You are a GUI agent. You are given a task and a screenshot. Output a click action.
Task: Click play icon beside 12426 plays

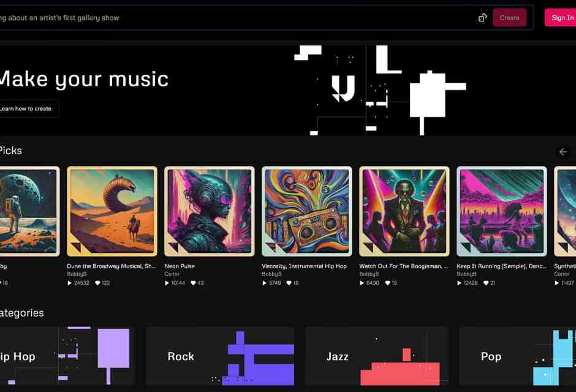click(459, 283)
